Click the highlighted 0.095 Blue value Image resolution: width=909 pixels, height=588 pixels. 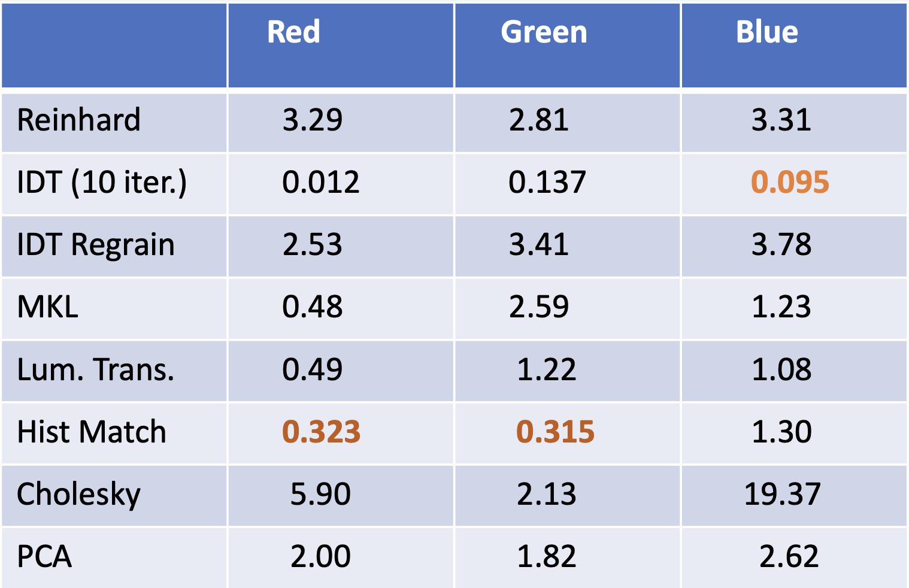[790, 182]
